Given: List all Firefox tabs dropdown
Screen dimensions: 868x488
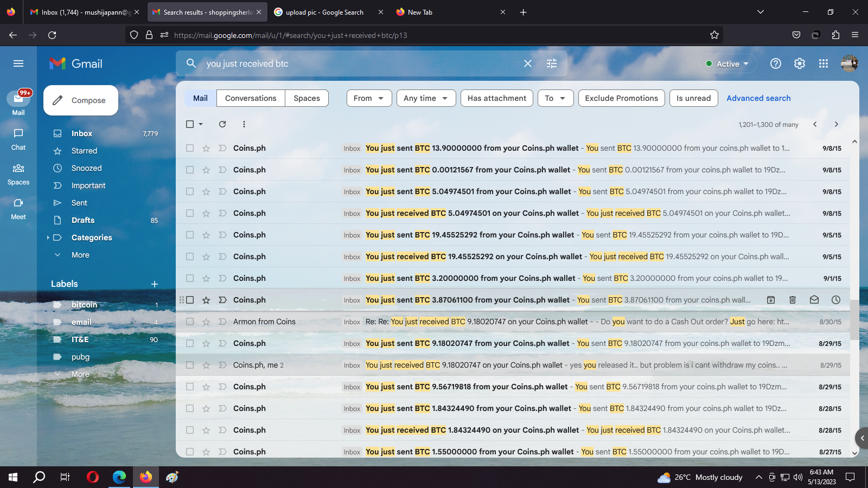Looking at the screenshot, I should (761, 12).
